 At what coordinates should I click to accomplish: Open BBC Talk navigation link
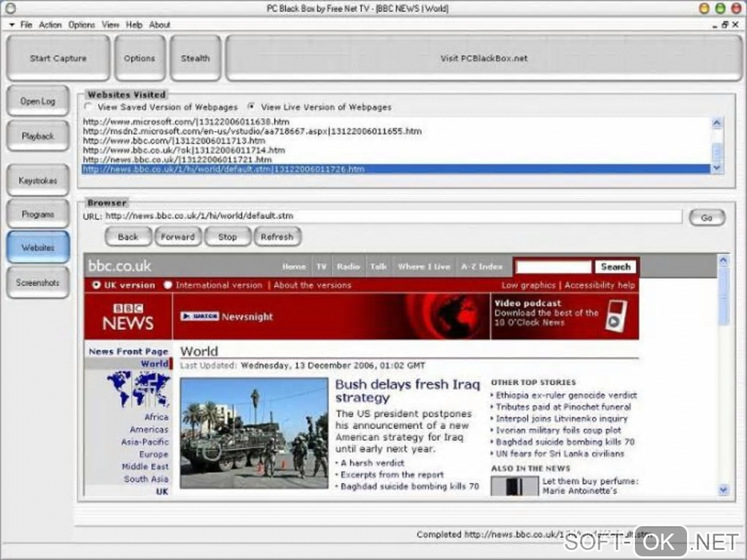pos(379,266)
